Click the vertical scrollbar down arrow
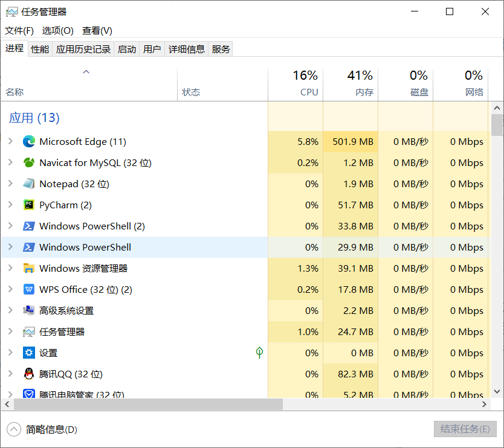The width and height of the screenshot is (504, 448). point(497,391)
